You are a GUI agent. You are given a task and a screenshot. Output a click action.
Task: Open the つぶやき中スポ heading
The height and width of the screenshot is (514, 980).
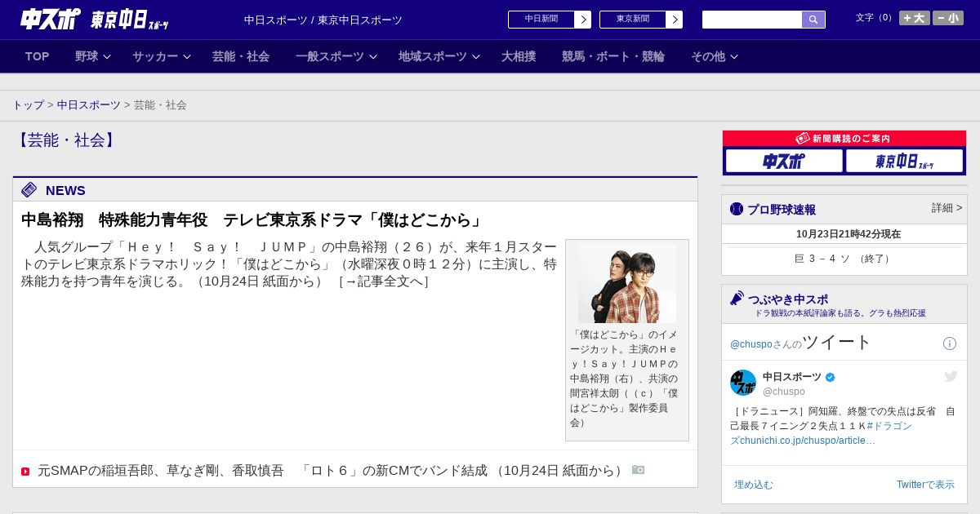(x=788, y=299)
